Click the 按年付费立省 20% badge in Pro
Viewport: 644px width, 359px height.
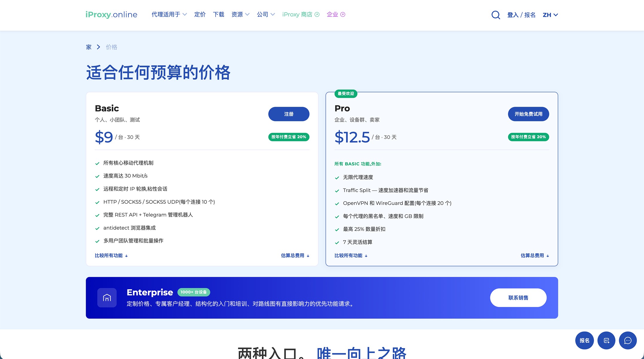pyautogui.click(x=528, y=137)
